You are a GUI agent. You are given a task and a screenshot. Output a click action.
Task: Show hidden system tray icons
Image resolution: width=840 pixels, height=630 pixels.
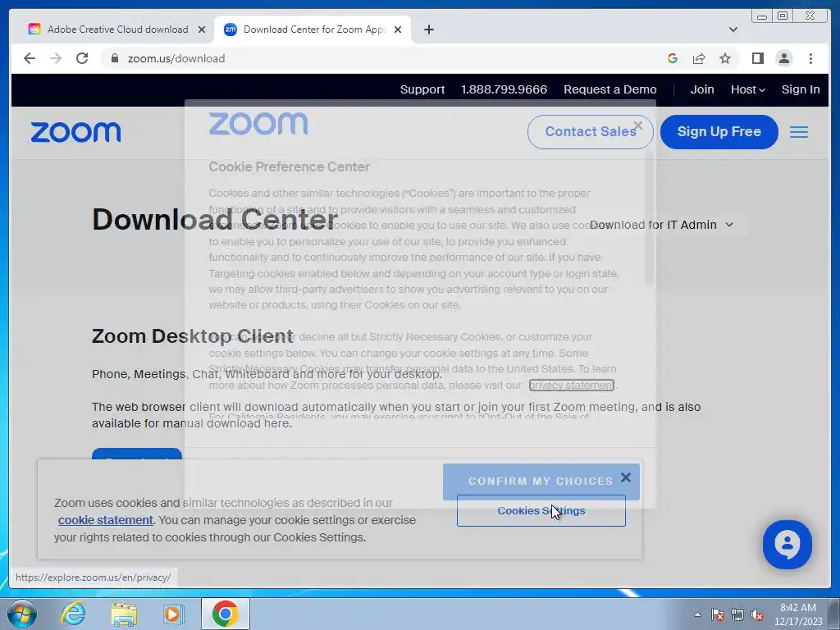pos(697,614)
